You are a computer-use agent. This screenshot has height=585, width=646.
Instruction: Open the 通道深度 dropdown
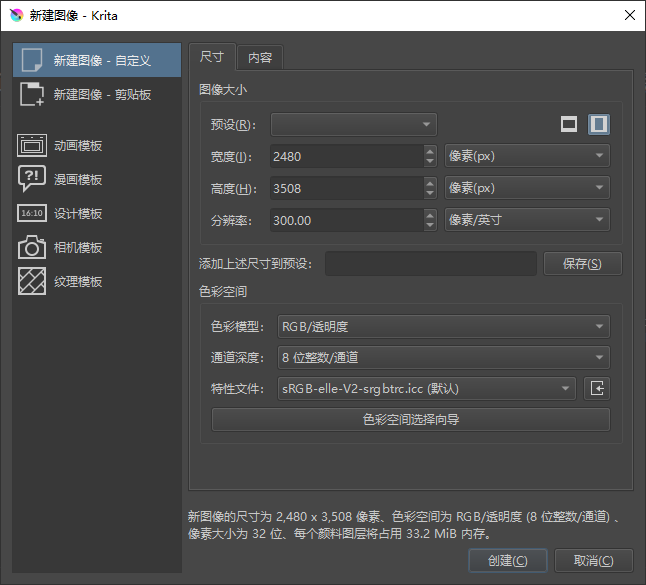(x=441, y=358)
